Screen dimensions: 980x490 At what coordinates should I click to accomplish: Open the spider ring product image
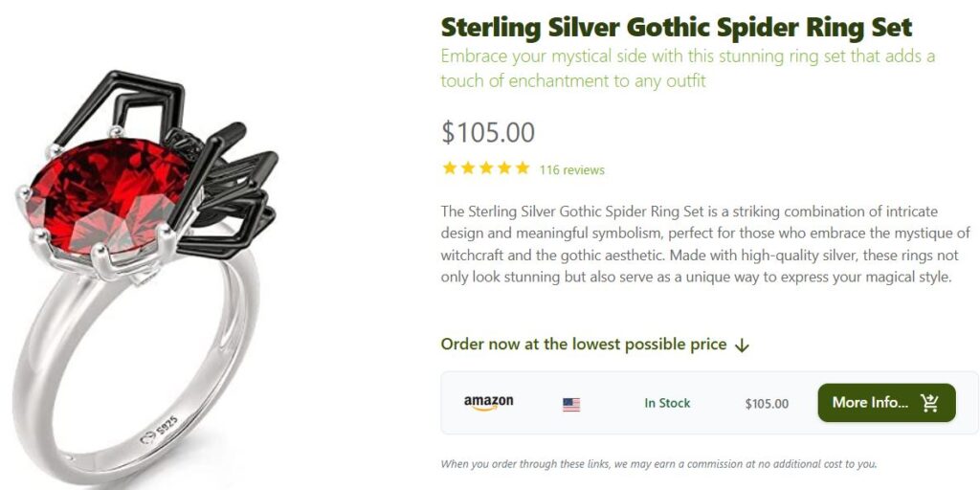click(x=144, y=258)
